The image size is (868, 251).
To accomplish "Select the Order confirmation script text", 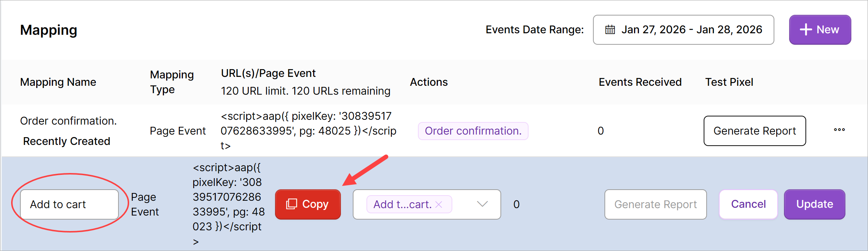I will point(308,131).
